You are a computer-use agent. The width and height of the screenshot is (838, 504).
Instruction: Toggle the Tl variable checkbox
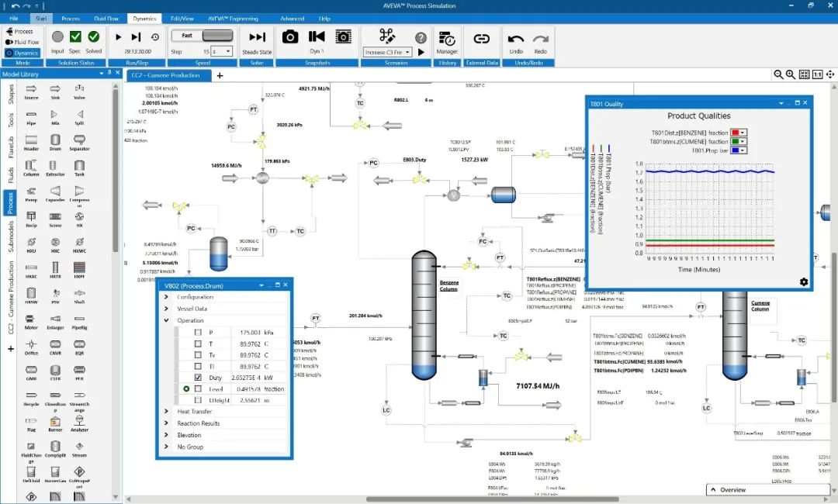(198, 366)
